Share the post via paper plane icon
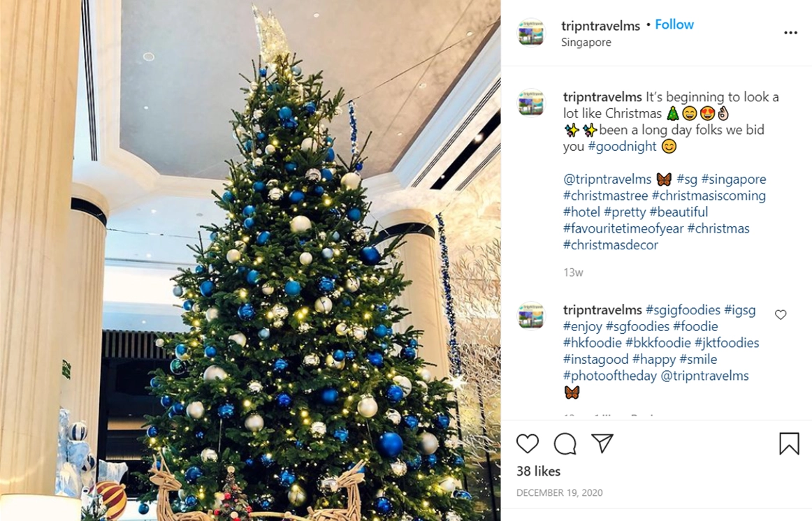Image resolution: width=812 pixels, height=521 pixels. coord(602,443)
